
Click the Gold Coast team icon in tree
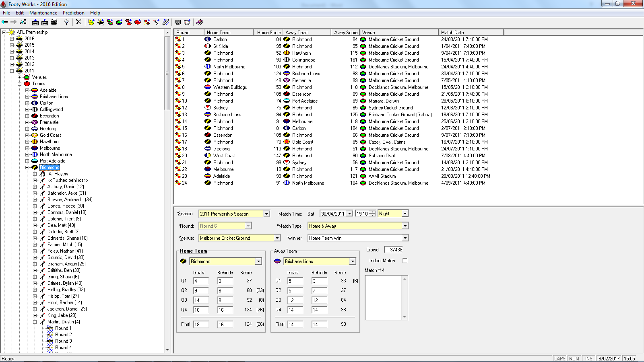click(35, 135)
